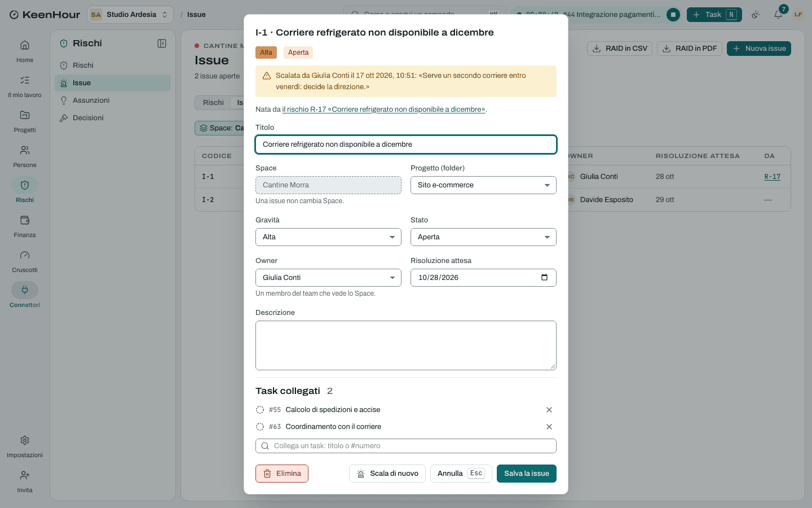Open the Owner dropdown

(328, 278)
